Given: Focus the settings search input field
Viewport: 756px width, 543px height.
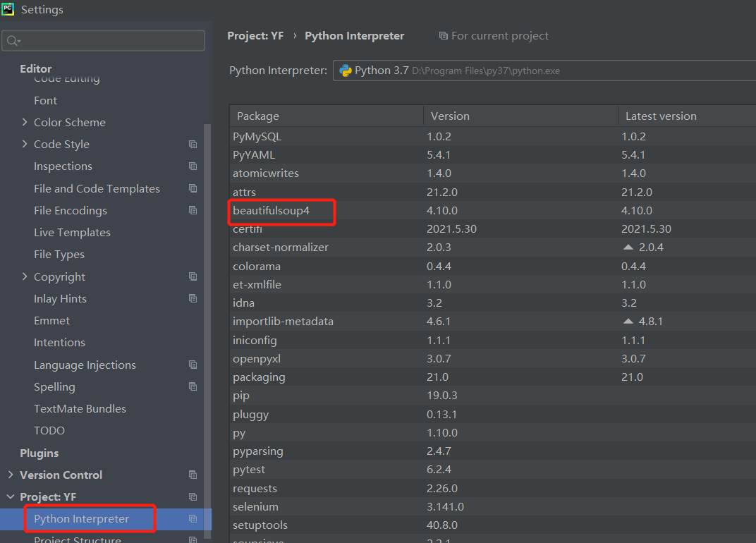Looking at the screenshot, I should [x=103, y=40].
